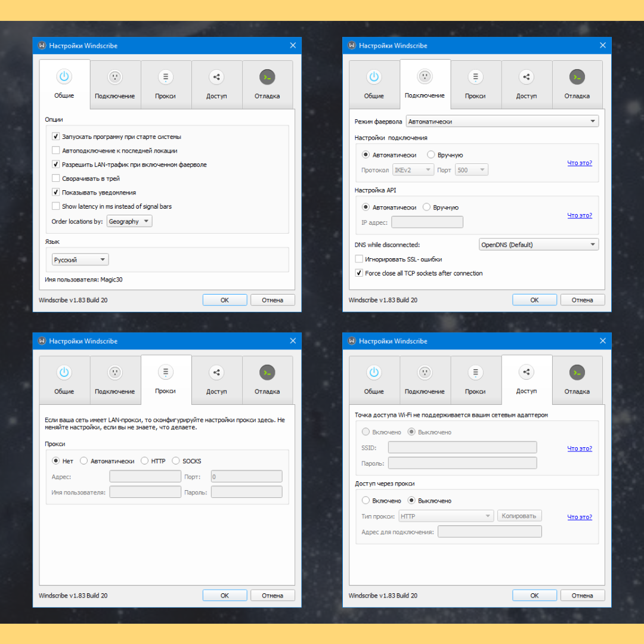Click the terminal icon in the LAN-прокси settings window
Screen dimensions: 644x644
(267, 373)
